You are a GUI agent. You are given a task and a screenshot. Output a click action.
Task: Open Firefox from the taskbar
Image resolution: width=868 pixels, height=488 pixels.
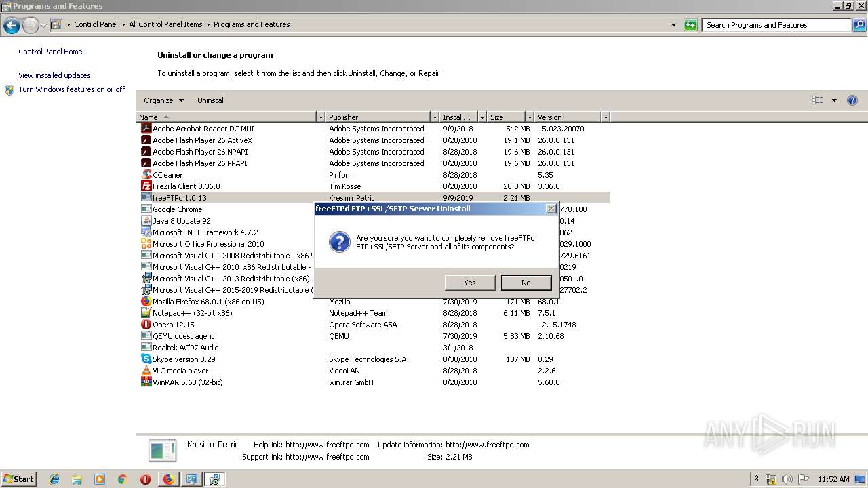pos(168,479)
